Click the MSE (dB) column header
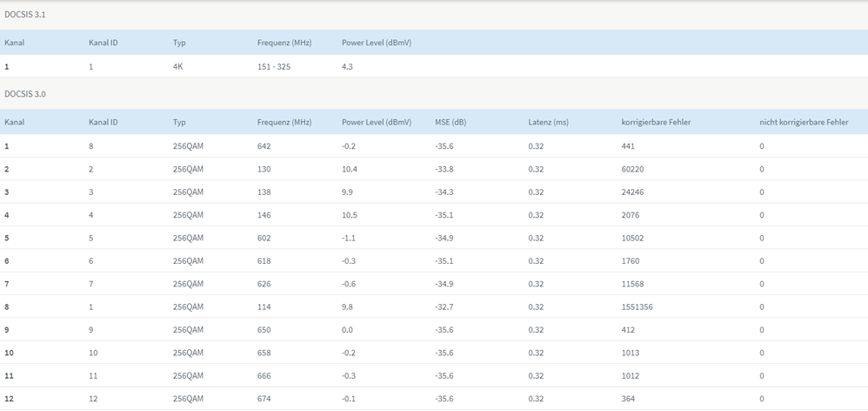868x411 pixels. (451, 122)
